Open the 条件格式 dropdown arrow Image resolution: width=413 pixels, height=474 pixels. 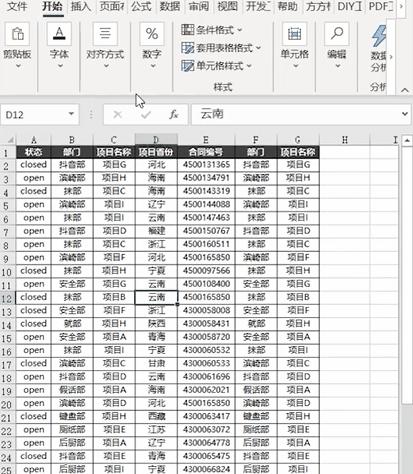[240, 30]
